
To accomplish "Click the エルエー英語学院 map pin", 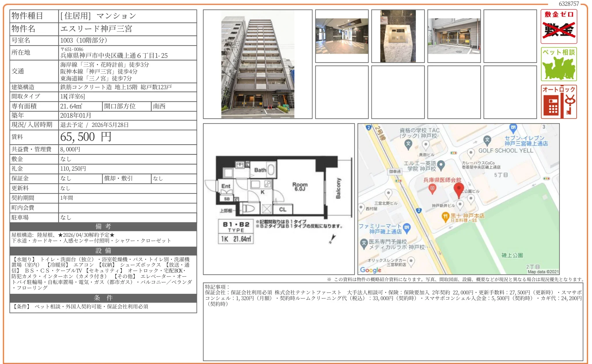I will tap(441, 165).
